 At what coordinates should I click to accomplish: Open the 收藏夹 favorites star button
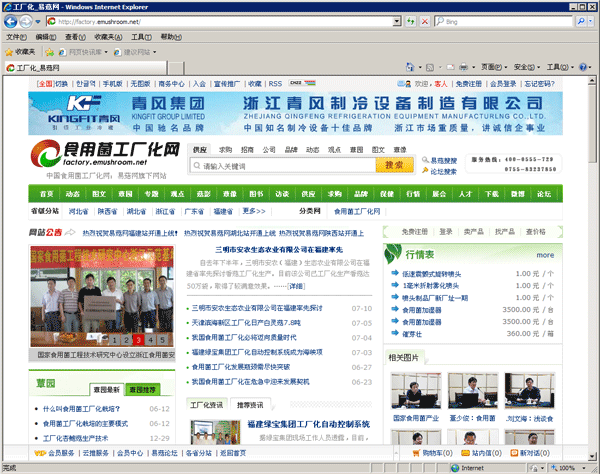pyautogui.click(x=21, y=51)
